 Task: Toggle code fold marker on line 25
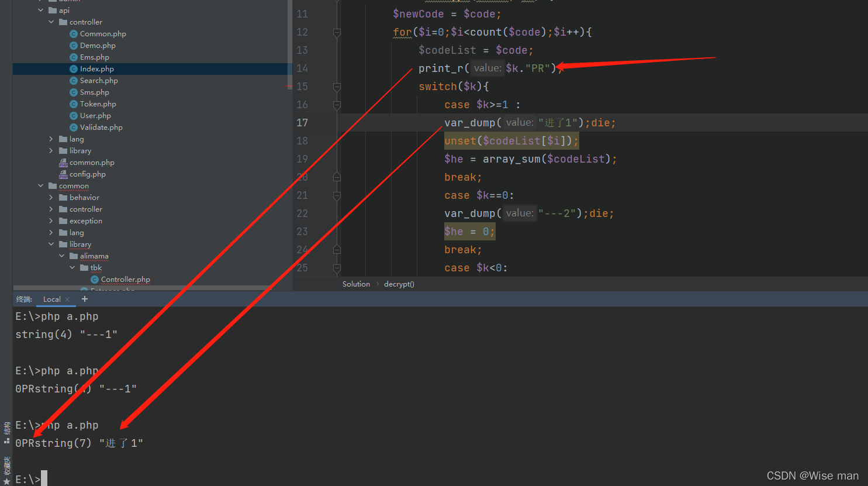coord(337,268)
